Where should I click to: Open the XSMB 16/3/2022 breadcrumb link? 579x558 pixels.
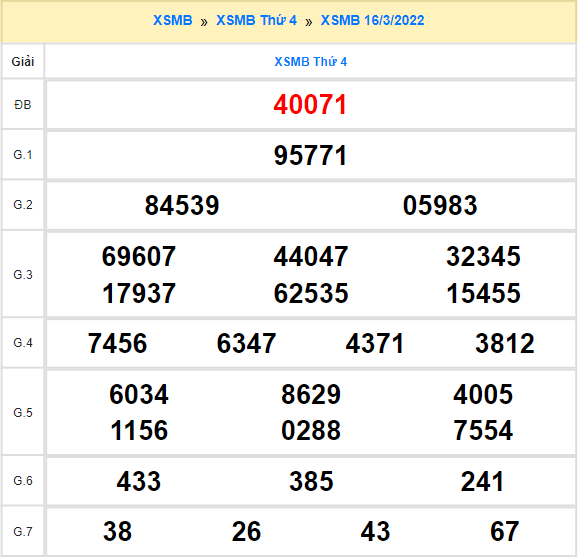(x=372, y=20)
